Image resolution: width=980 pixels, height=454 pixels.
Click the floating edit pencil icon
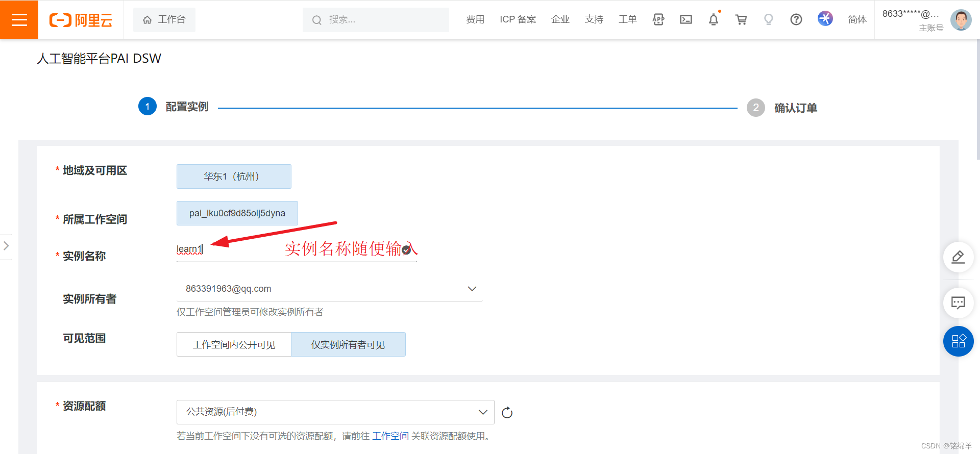[x=958, y=257]
